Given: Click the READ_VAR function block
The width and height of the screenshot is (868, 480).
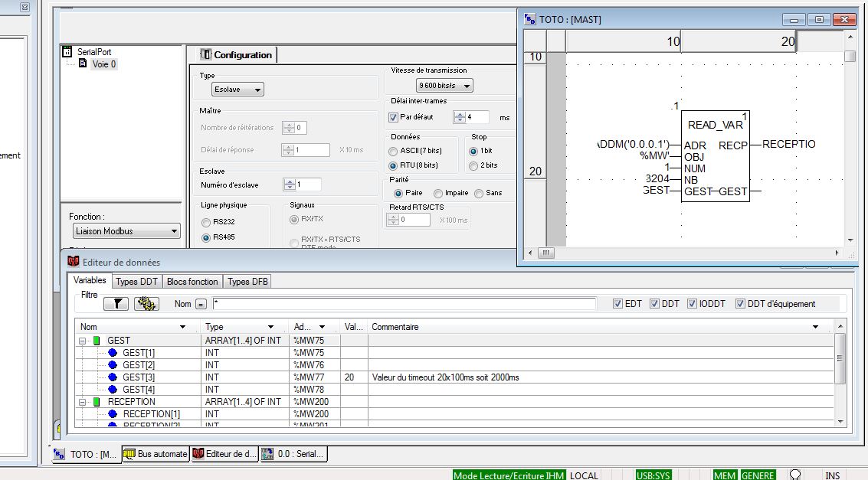Looking at the screenshot, I should tap(714, 157).
